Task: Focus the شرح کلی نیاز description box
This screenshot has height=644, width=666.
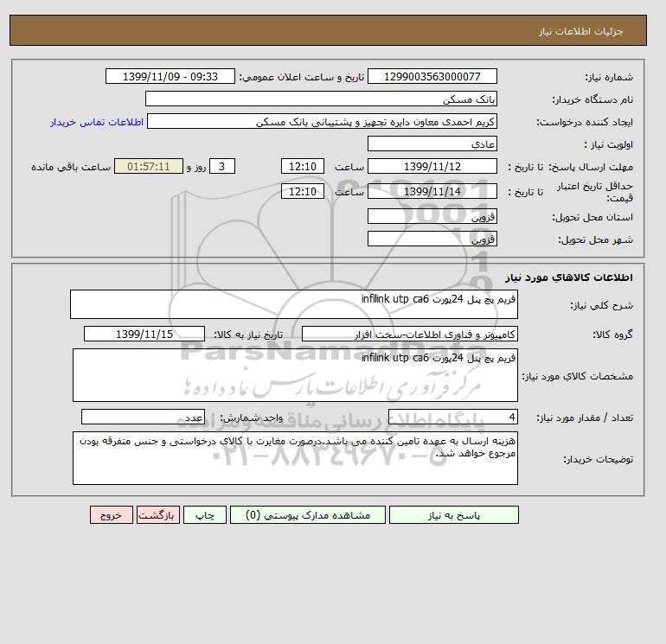Action: [294, 304]
